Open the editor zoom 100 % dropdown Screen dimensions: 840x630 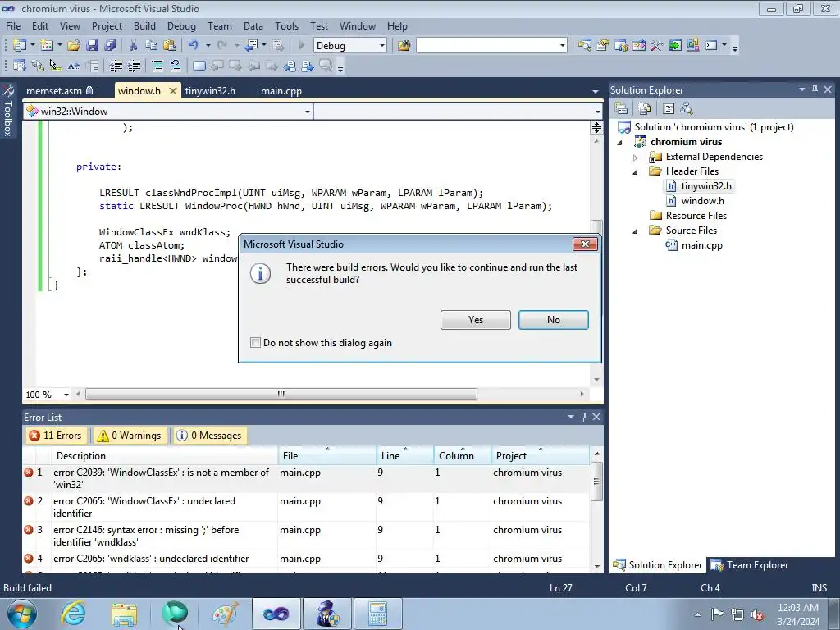click(66, 395)
